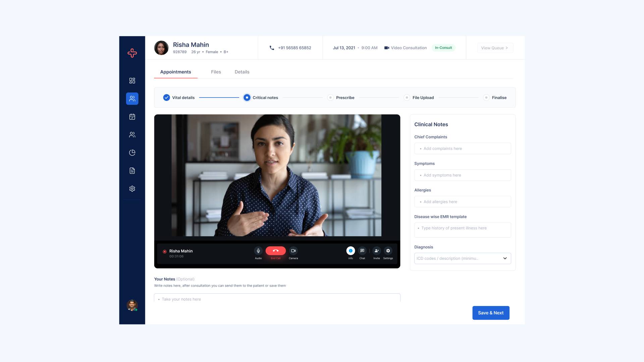
Task: Open the Chat panel in the video call
Action: point(362,250)
